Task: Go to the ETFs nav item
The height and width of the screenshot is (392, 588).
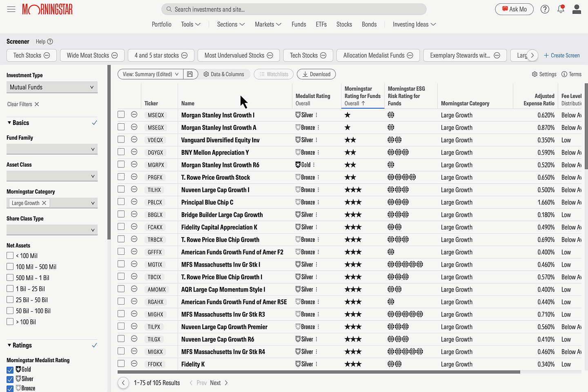Action: (x=321, y=24)
